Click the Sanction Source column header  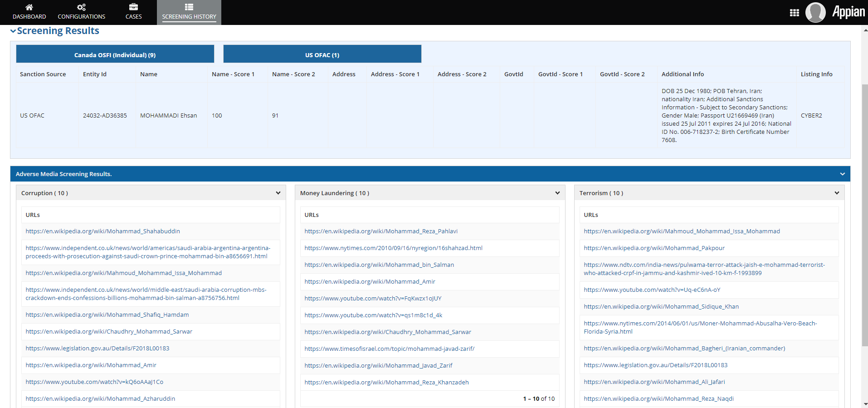pyautogui.click(x=43, y=74)
